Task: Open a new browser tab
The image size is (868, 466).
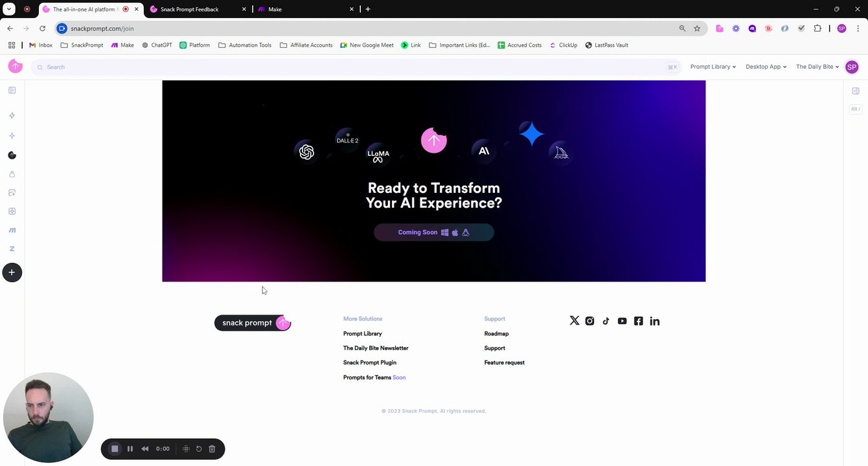Action: click(368, 9)
